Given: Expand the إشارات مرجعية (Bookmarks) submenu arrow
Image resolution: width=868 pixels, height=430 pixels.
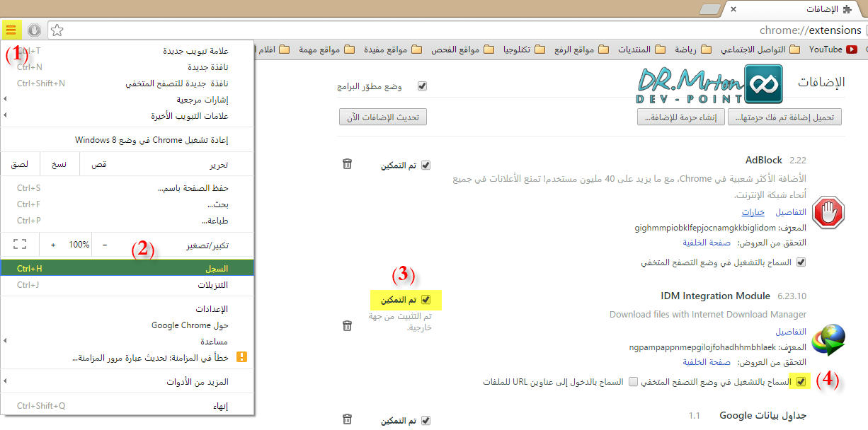Looking at the screenshot, I should click(x=5, y=100).
